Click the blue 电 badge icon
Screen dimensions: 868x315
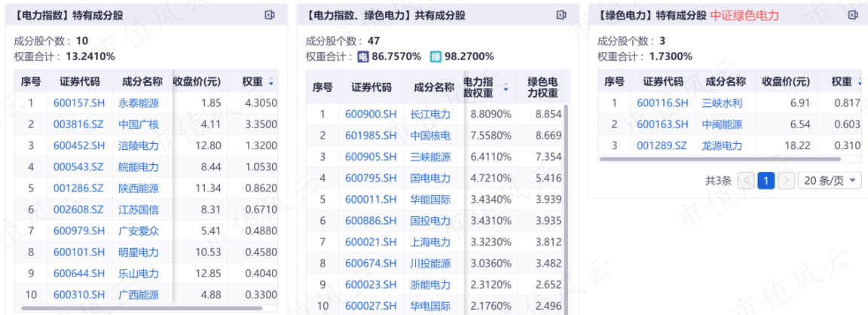point(363,57)
